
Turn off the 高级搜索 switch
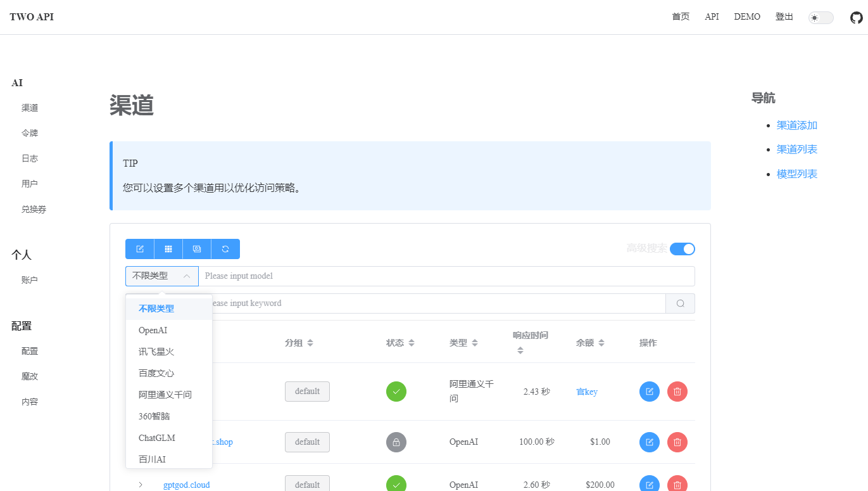pos(682,249)
